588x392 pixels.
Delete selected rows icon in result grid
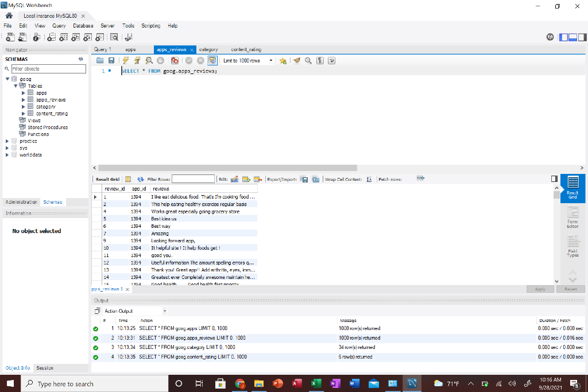pos(258,179)
